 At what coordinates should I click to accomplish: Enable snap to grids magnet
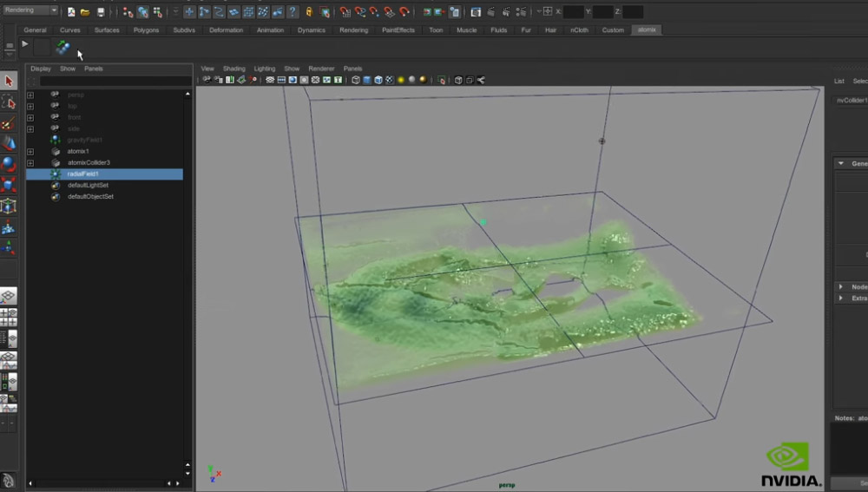[x=345, y=11]
